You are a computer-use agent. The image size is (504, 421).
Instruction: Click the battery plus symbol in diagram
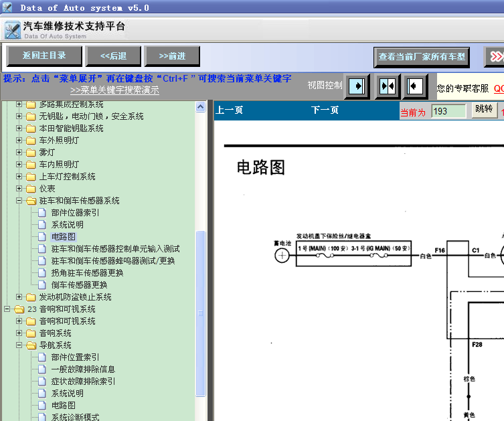tap(282, 256)
